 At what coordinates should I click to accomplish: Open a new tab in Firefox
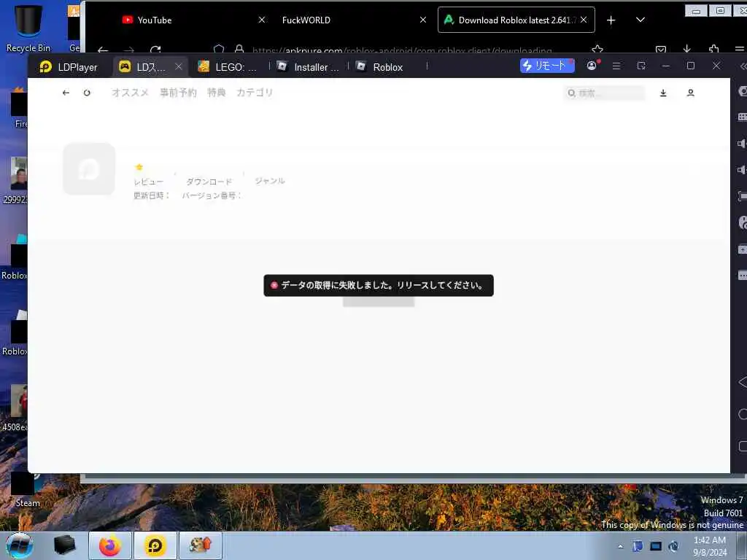[x=611, y=20]
